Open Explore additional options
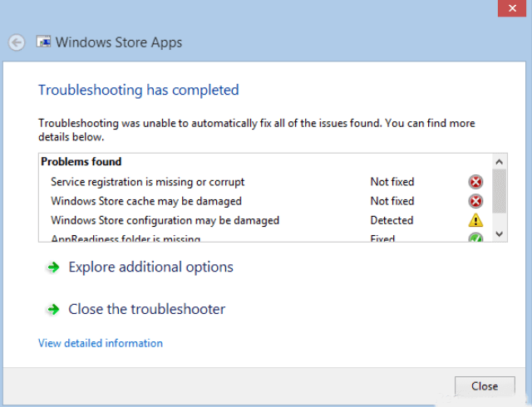532x407 pixels. [150, 267]
